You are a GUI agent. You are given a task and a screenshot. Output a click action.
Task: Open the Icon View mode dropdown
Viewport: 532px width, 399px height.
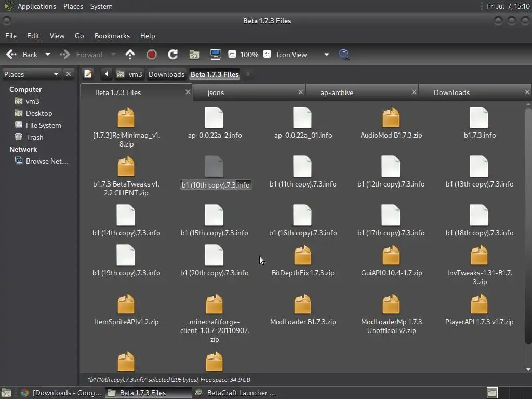coord(303,54)
